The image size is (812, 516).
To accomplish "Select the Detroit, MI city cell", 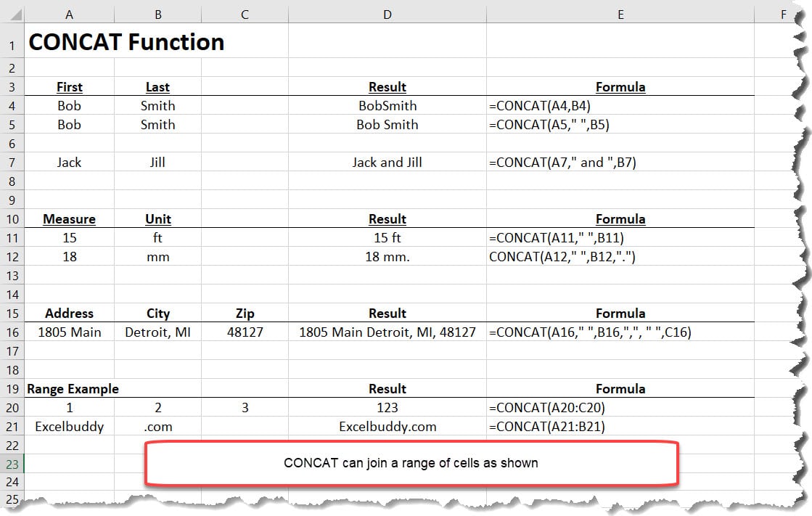I will (157, 332).
